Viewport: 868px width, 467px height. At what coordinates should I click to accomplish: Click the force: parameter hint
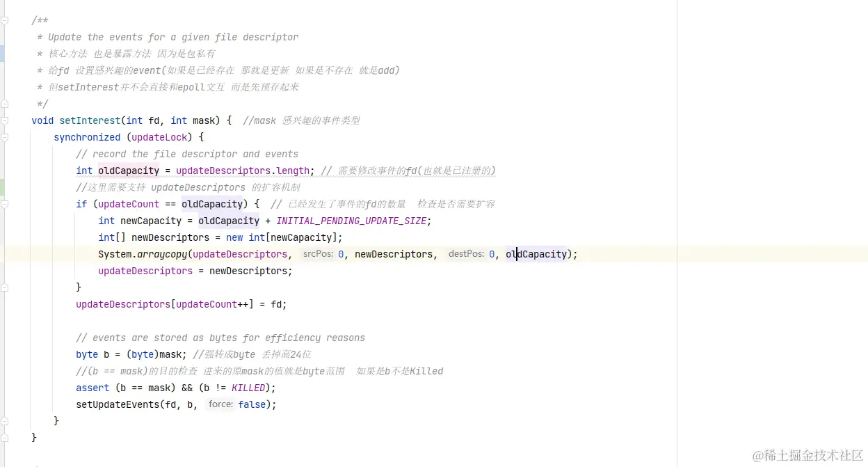coord(220,404)
